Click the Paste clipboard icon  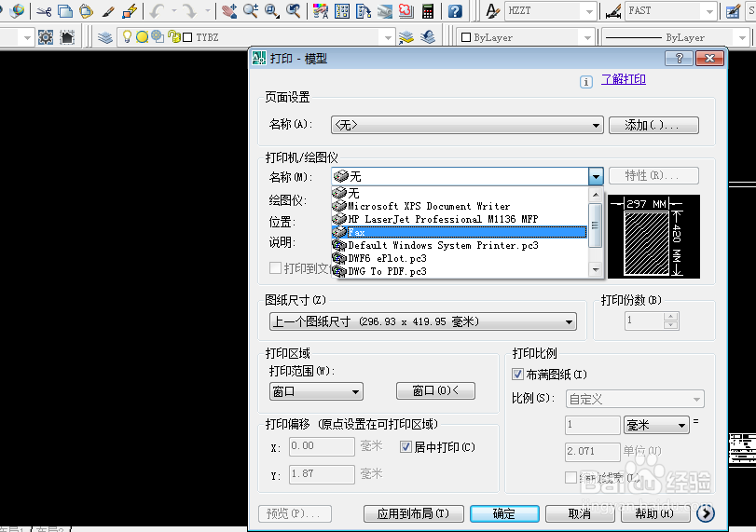point(86,10)
